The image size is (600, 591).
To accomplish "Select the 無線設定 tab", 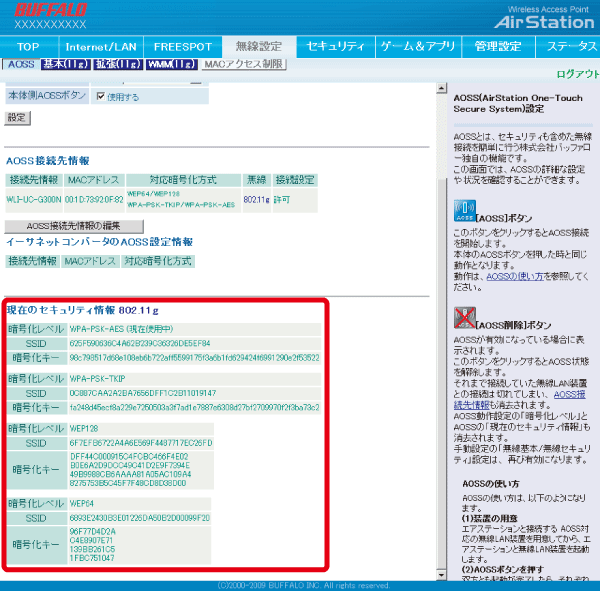I will pyautogui.click(x=259, y=47).
